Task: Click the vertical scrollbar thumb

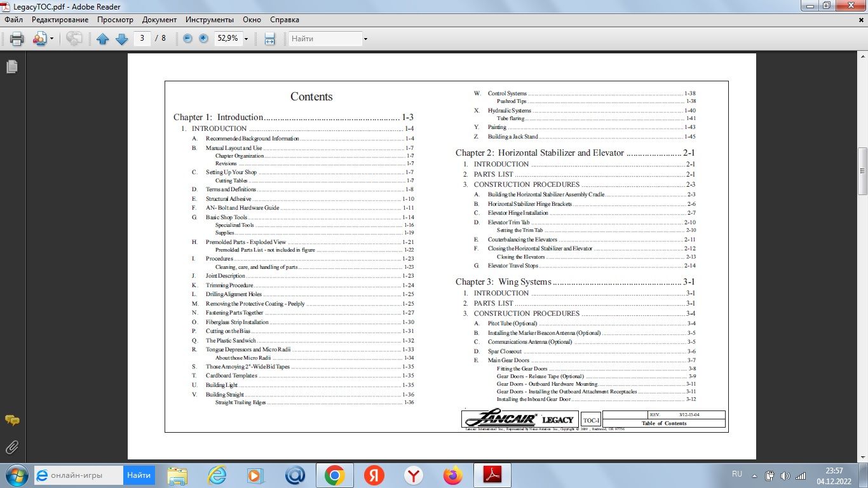Action: pyautogui.click(x=862, y=170)
